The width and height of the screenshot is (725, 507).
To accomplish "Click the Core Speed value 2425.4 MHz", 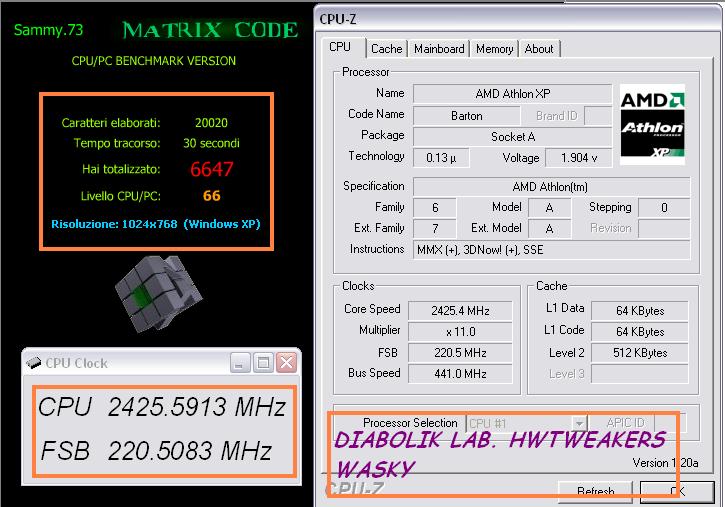I will point(460,311).
